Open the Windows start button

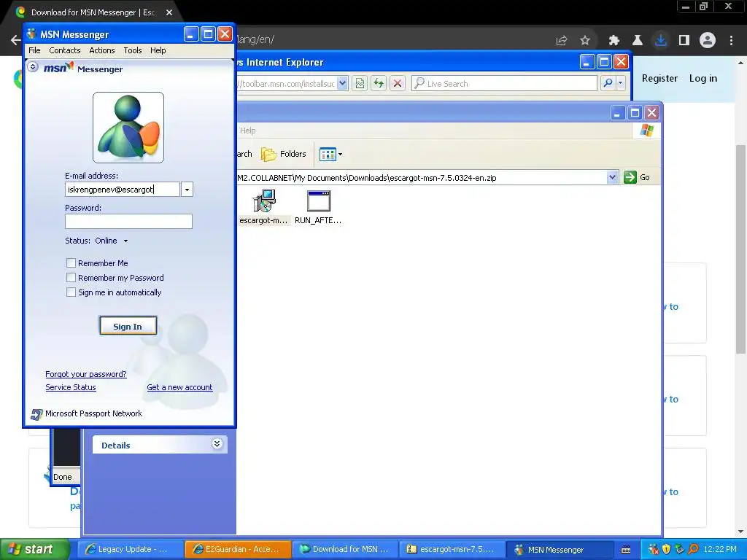click(x=34, y=549)
